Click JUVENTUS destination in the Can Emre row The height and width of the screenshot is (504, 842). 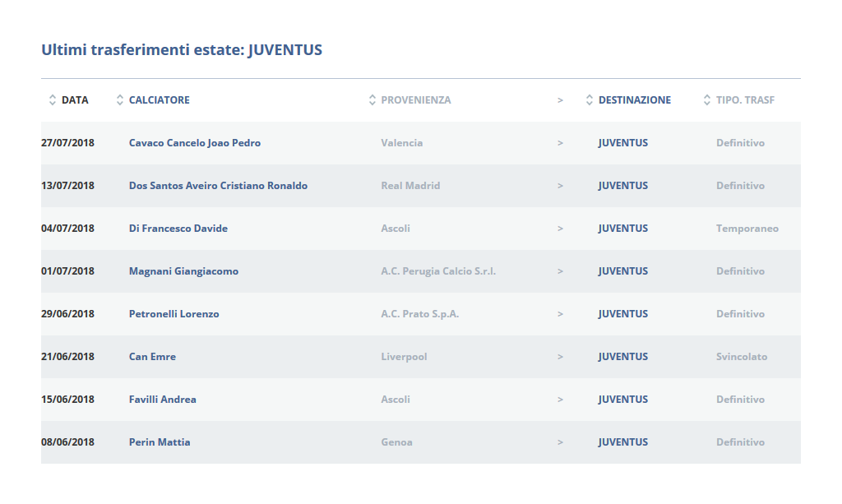(622, 357)
